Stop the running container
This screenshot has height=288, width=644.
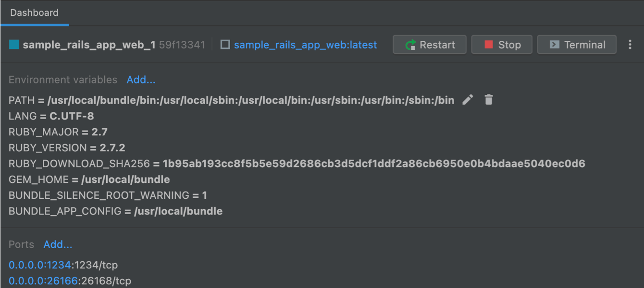(502, 45)
